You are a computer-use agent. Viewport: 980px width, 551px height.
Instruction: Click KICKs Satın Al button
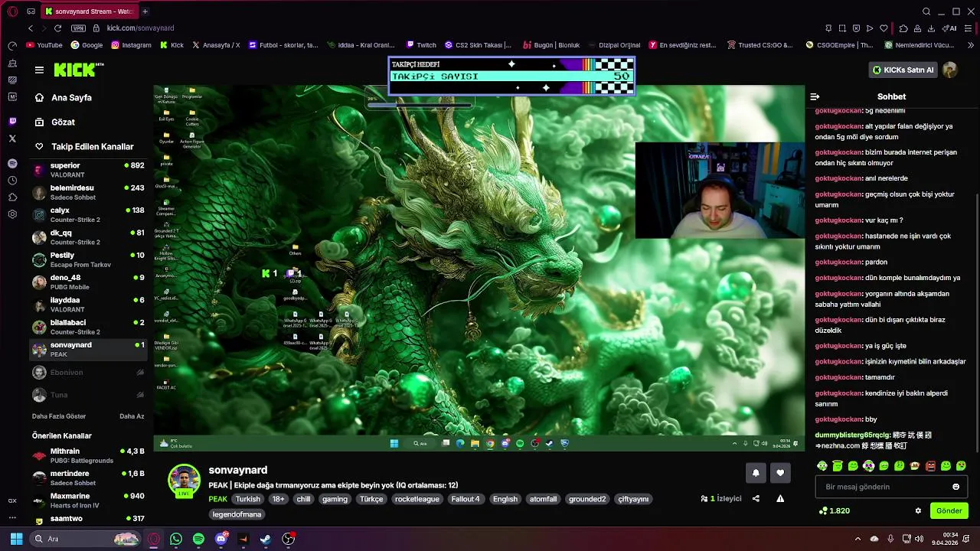point(903,70)
